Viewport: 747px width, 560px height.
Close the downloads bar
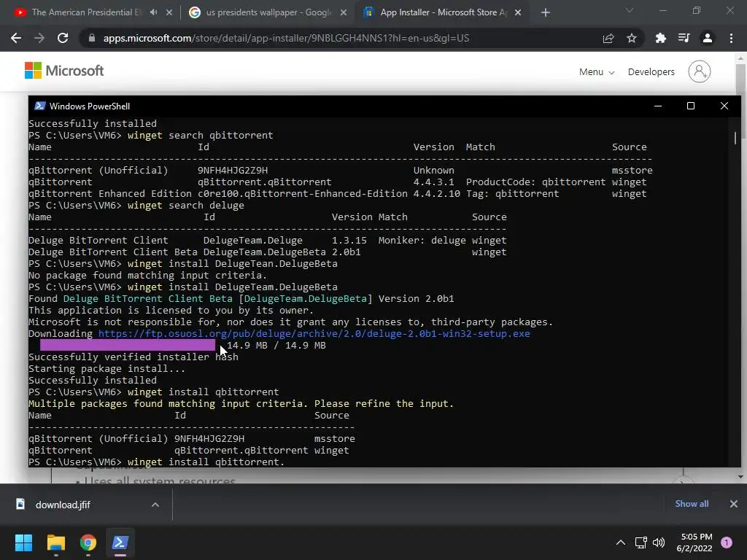[734, 504]
